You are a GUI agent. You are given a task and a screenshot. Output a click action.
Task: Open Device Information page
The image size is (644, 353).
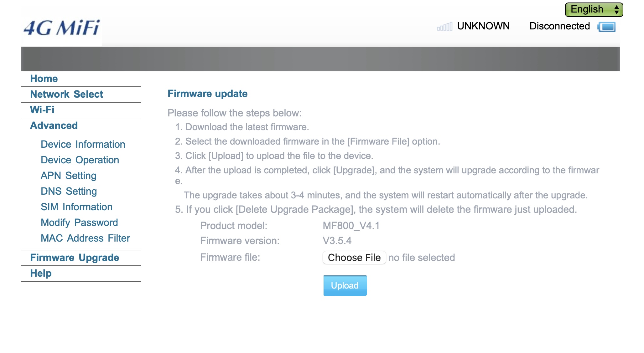point(83,144)
